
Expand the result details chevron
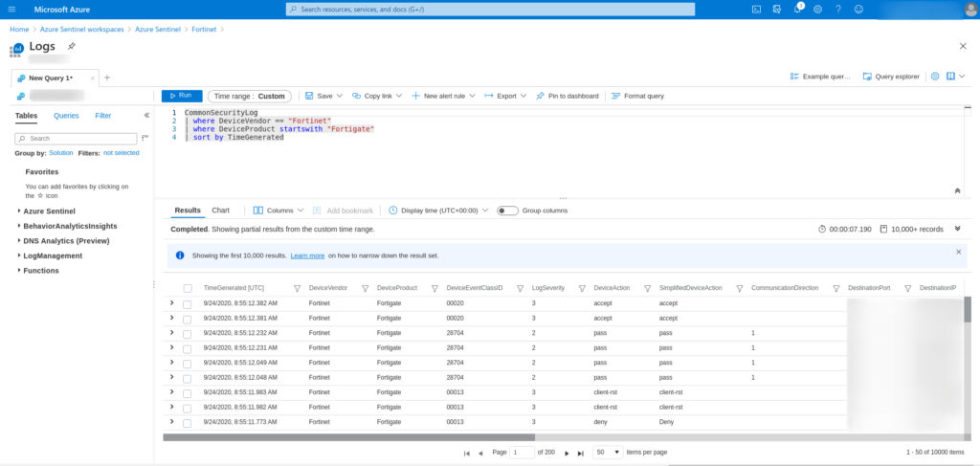[x=957, y=229]
